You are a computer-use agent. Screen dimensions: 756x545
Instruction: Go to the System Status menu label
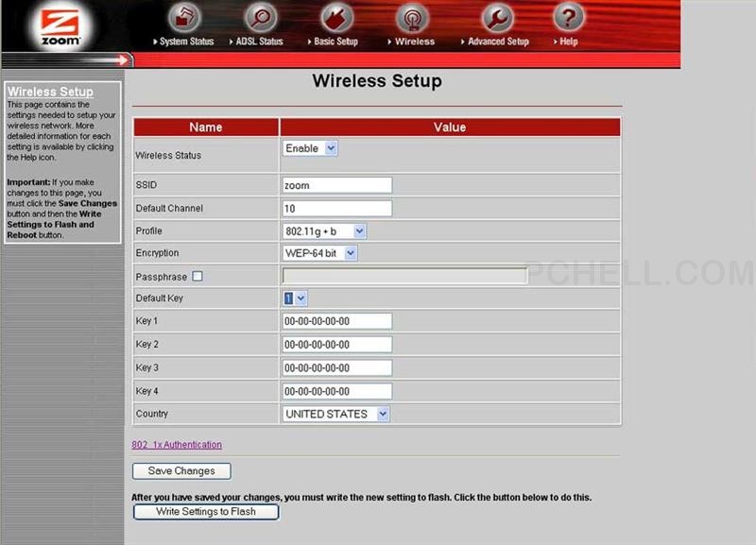[x=186, y=42]
